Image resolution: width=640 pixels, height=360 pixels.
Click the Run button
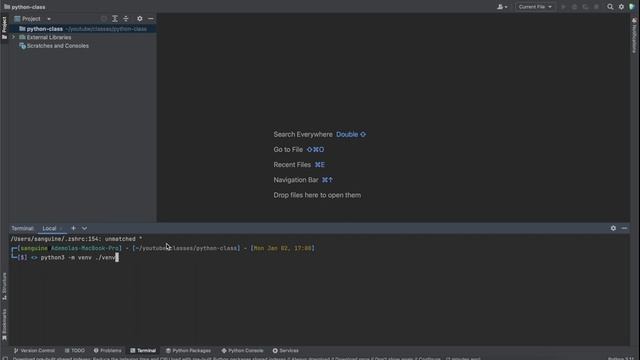click(563, 7)
